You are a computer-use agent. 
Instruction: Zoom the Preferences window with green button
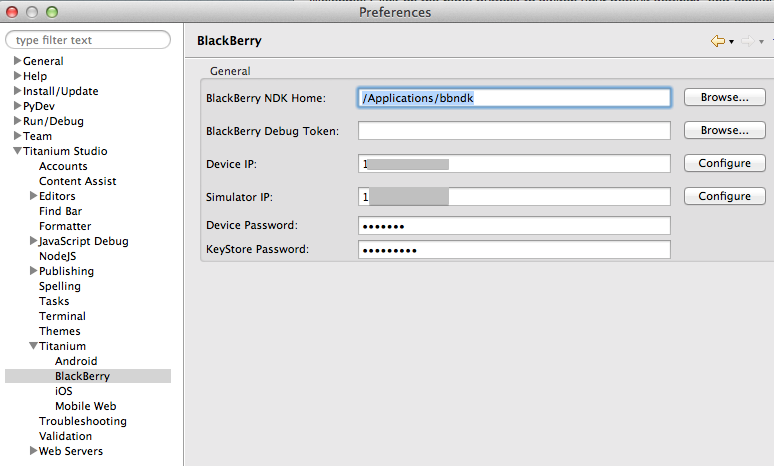point(52,12)
